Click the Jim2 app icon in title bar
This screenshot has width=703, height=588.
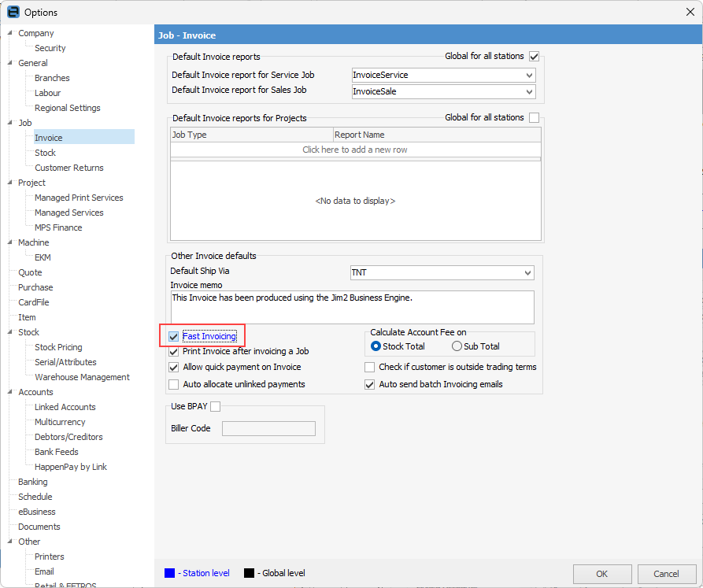13,12
